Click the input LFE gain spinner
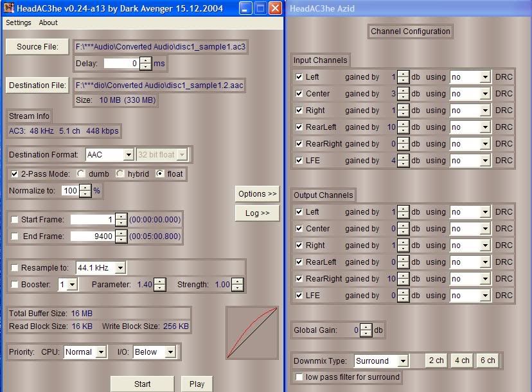 click(403, 161)
